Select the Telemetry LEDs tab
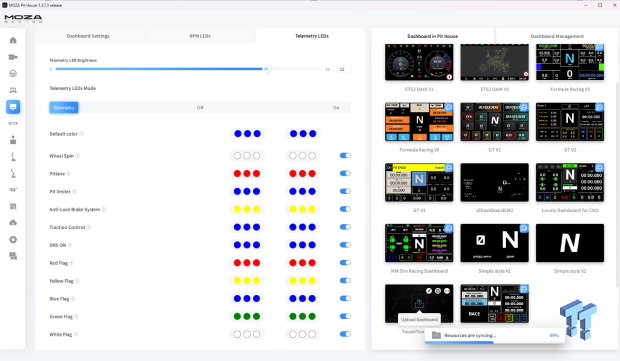The width and height of the screenshot is (620, 361). pos(312,36)
